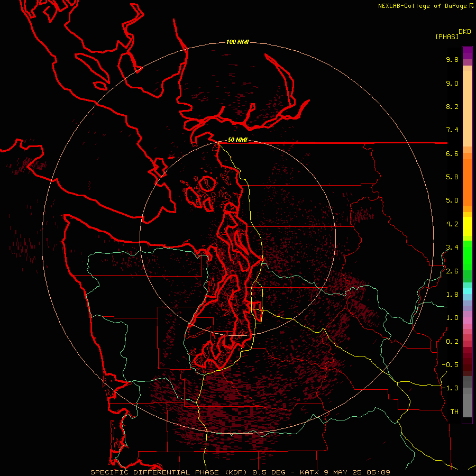This screenshot has width=476, height=476.
Task: Click the 9.0 value on the scale
Action: [x=452, y=83]
